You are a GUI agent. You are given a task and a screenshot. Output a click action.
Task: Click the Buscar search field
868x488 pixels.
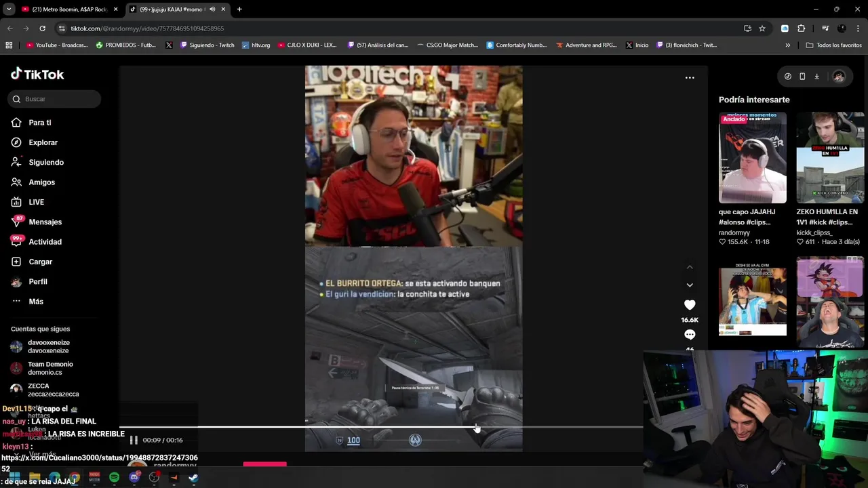pos(55,99)
